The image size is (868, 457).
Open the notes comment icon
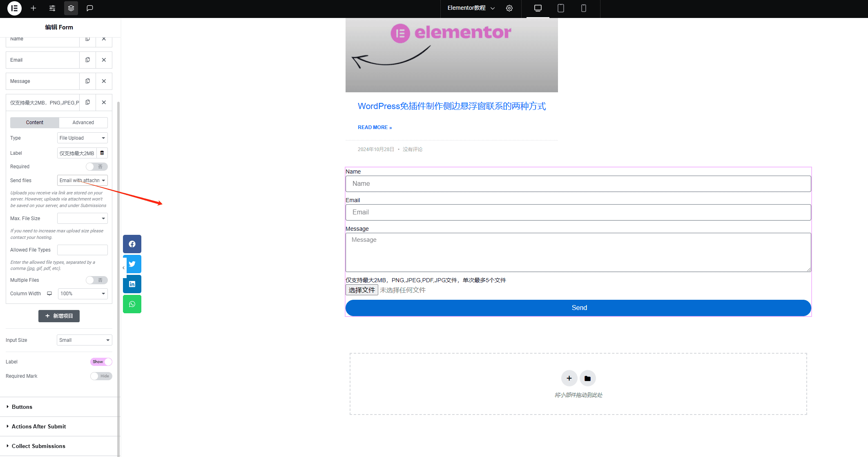90,8
